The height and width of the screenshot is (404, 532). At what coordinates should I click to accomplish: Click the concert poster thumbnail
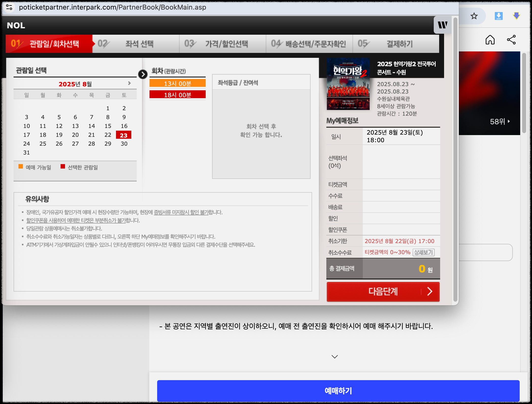(x=348, y=84)
